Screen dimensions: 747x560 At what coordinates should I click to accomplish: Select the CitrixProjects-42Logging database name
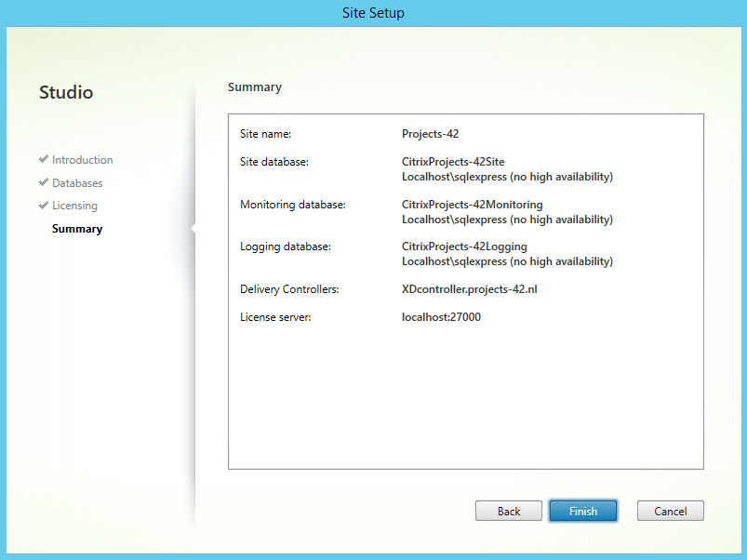tap(464, 247)
